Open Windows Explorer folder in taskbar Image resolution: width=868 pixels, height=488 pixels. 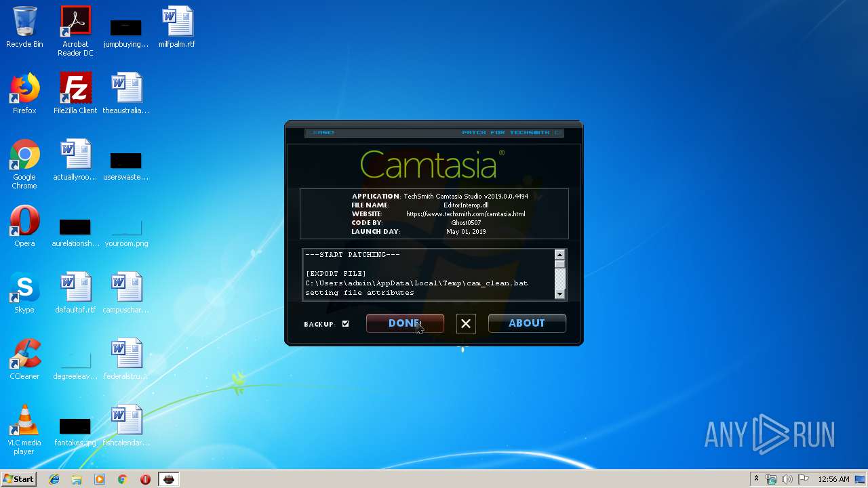77,479
